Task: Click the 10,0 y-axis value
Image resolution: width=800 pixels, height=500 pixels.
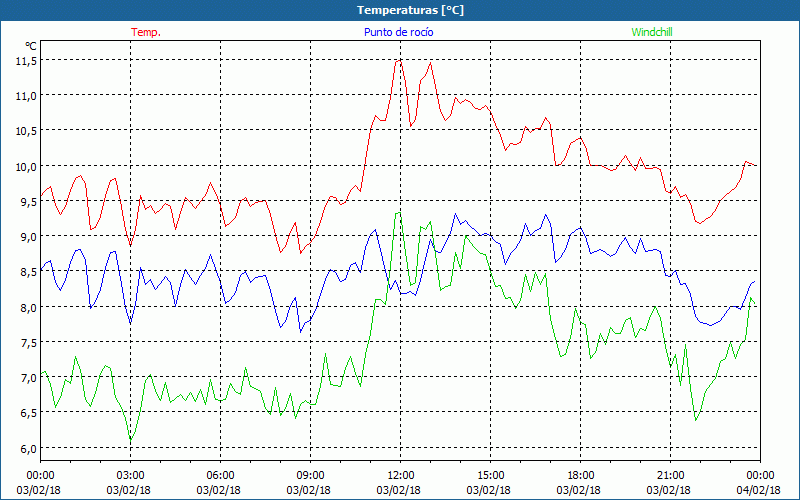Action: pyautogui.click(x=27, y=167)
